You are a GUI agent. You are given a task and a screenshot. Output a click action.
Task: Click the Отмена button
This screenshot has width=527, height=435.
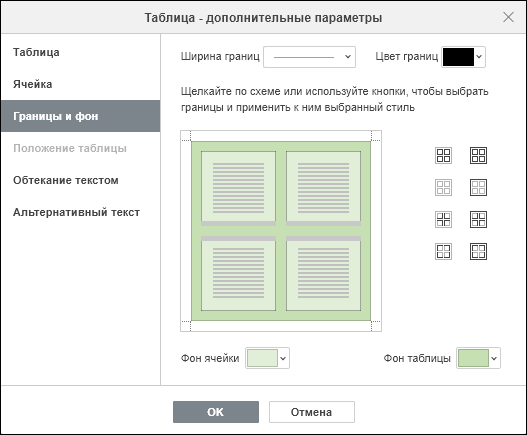click(312, 412)
